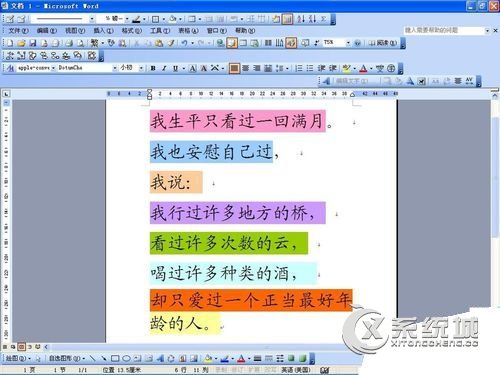Click the 阅读 (Reading) button
500x375 pixels.
pos(383,43)
